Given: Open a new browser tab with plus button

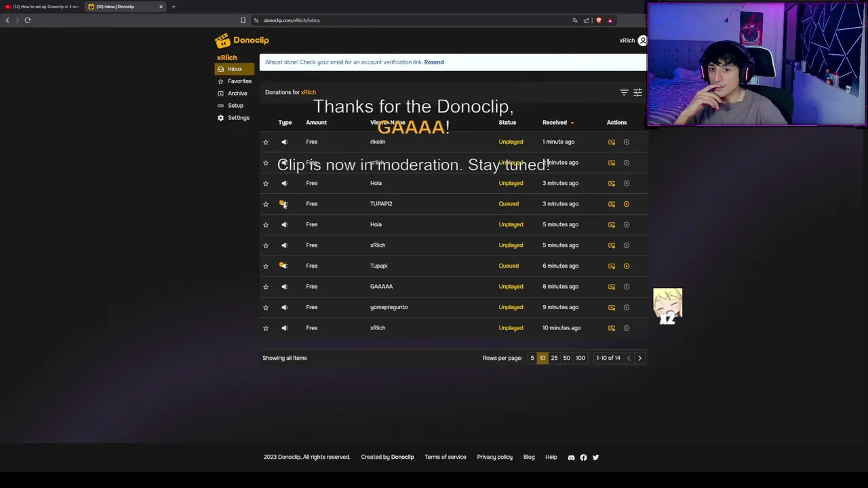Looking at the screenshot, I should [x=173, y=7].
